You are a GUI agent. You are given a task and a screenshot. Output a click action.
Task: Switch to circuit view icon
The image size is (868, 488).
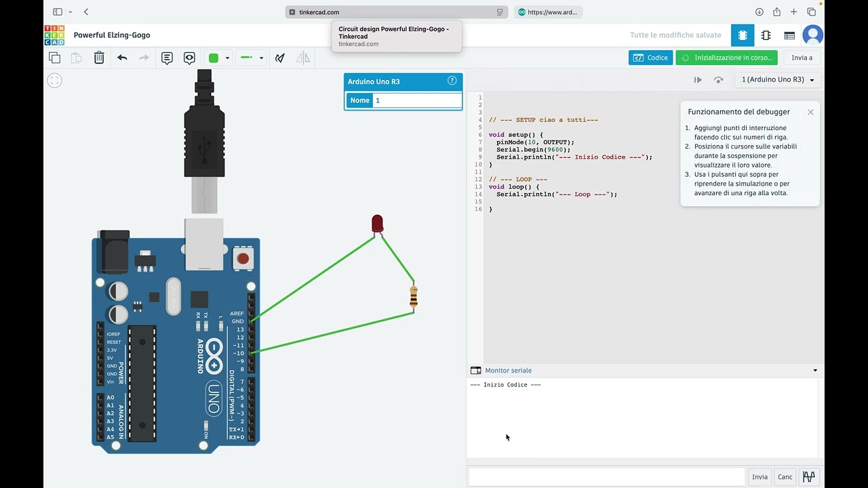pos(743,35)
